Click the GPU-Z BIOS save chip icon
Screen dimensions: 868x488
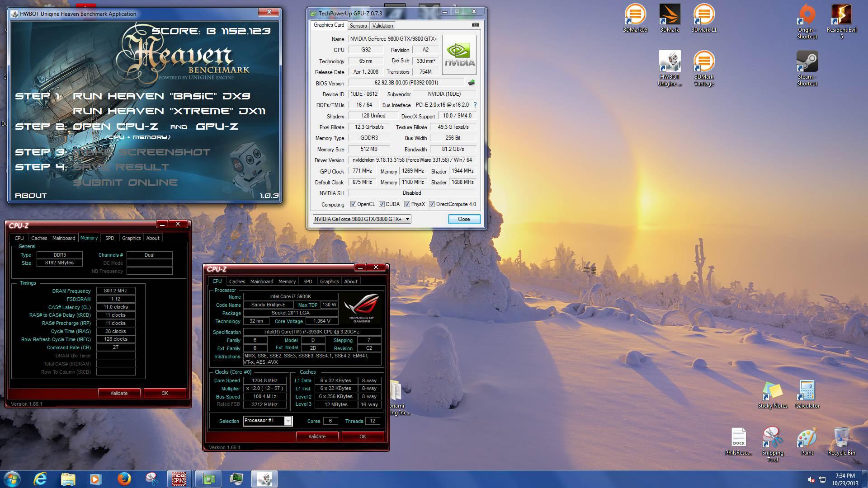(x=472, y=83)
